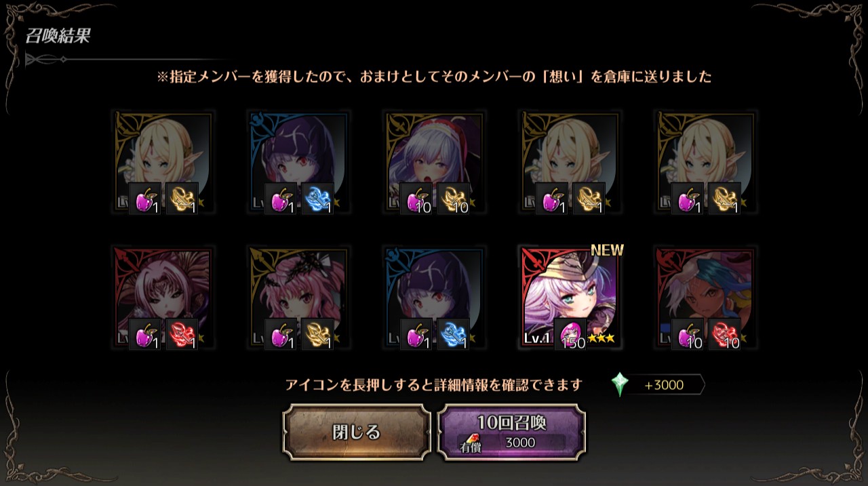Tap the pink twin-tail bat-ribbon character

pyautogui.click(x=299, y=298)
